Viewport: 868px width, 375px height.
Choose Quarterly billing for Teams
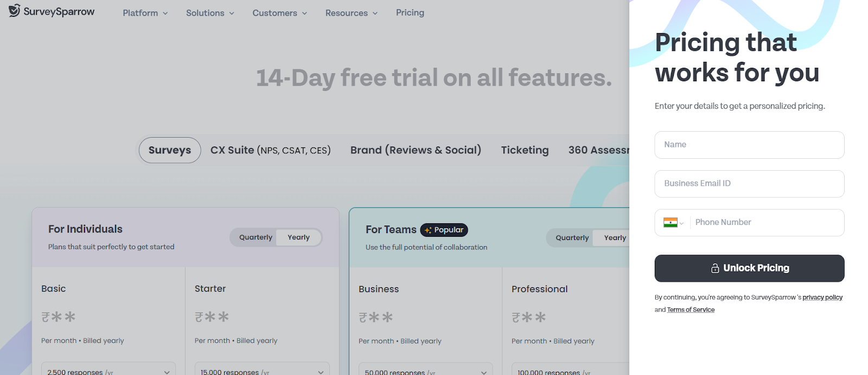pyautogui.click(x=572, y=238)
